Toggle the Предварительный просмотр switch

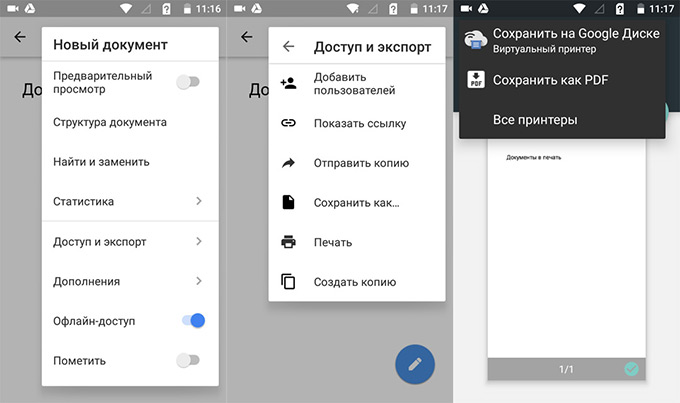(188, 82)
